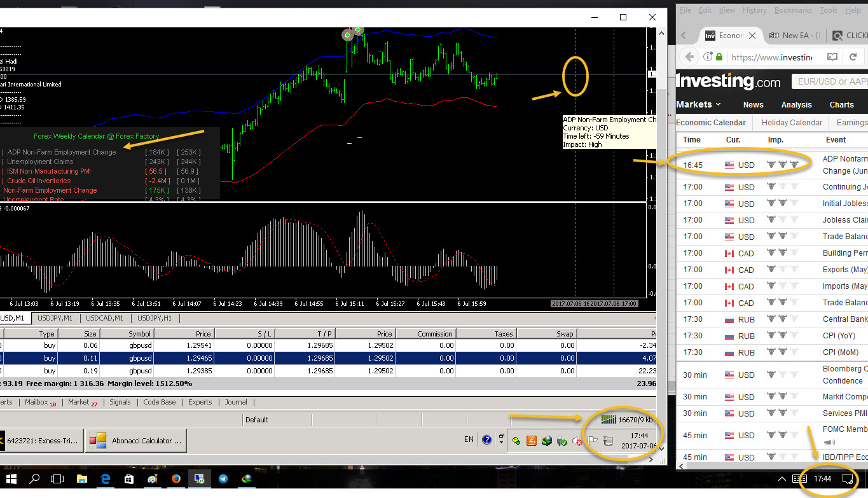Close the Economic Calendar browser tab
Image resolution: width=868 pixels, height=498 pixels.
[x=753, y=36]
